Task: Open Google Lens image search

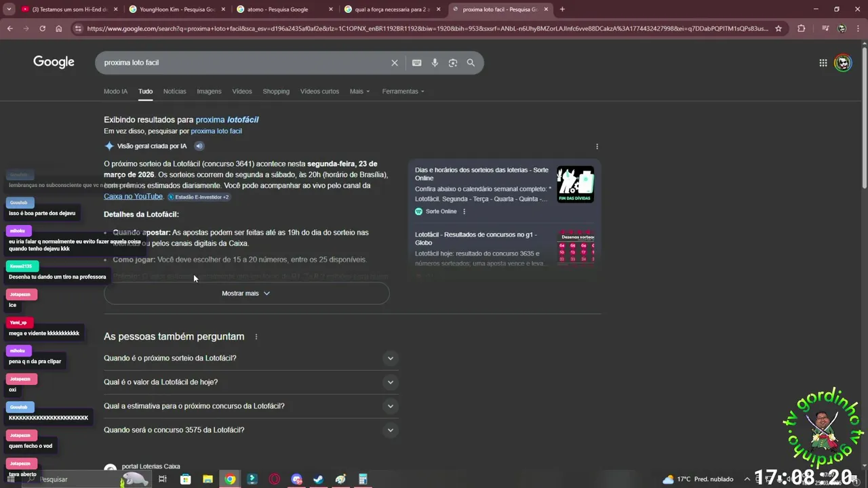Action: (453, 62)
